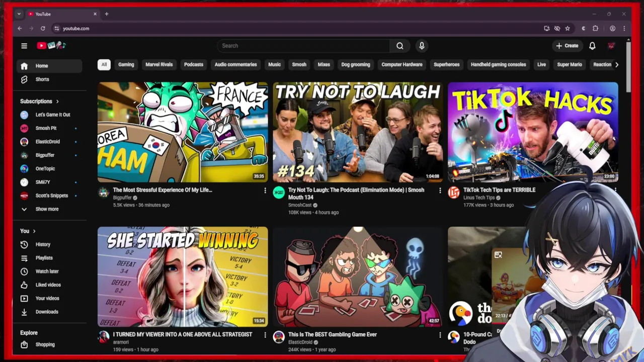
Task: Open Smosh Pit subscription
Action: click(49, 128)
